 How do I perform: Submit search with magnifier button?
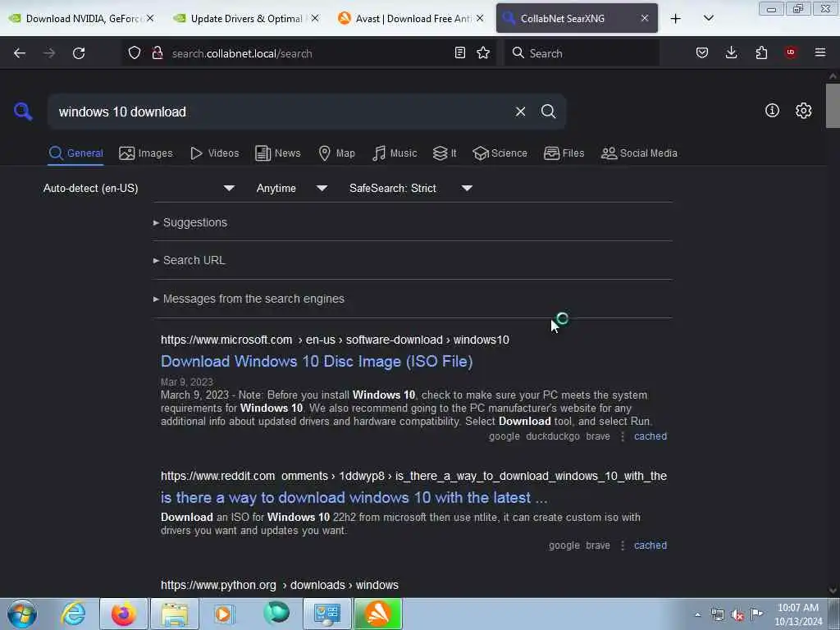[x=548, y=112]
